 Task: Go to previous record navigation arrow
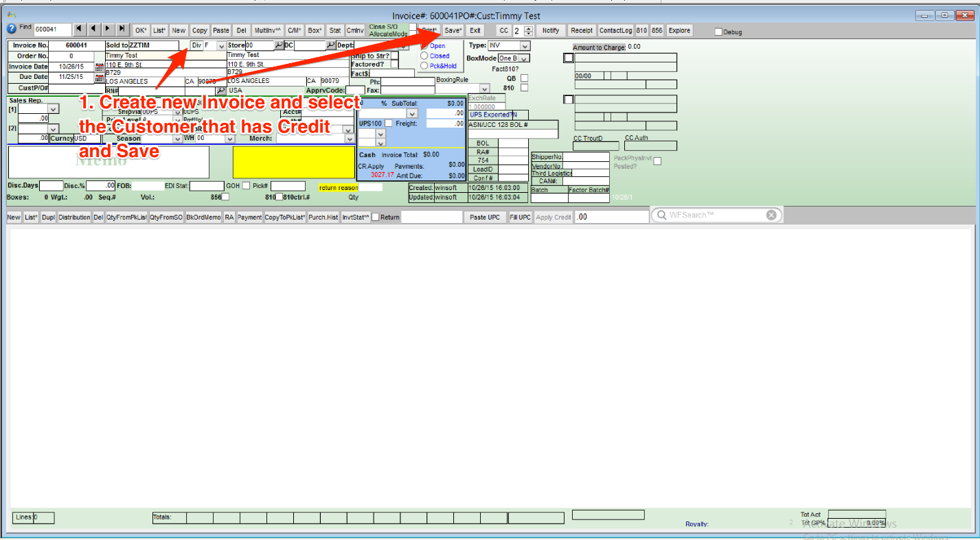coord(94,30)
